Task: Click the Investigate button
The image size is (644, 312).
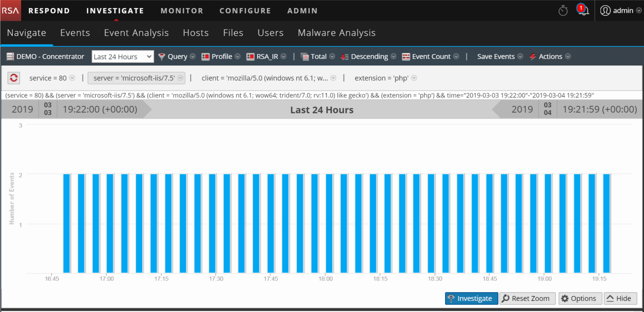Action: [471, 298]
